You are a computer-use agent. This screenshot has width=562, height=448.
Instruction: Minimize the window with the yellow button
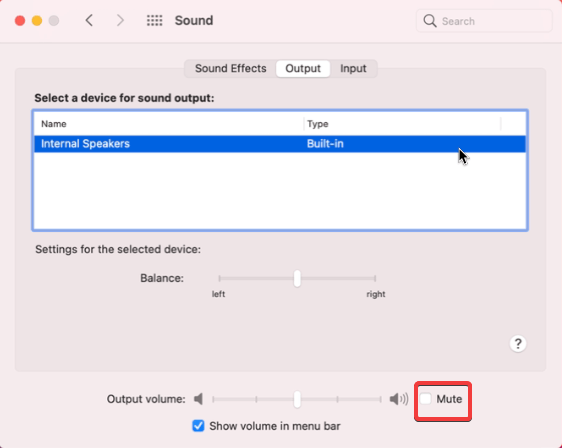click(37, 21)
